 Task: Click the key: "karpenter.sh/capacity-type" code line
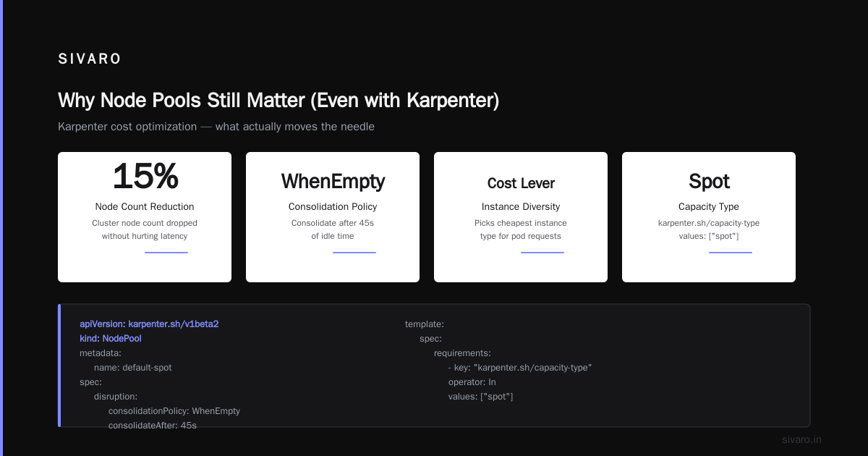(x=520, y=368)
